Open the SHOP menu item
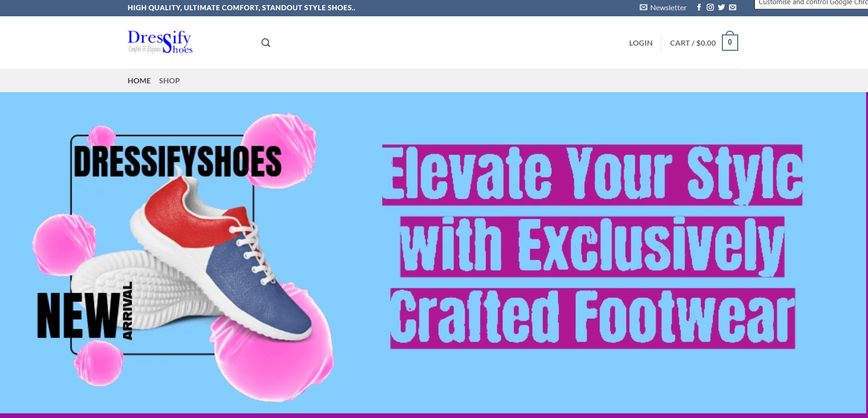 (169, 81)
